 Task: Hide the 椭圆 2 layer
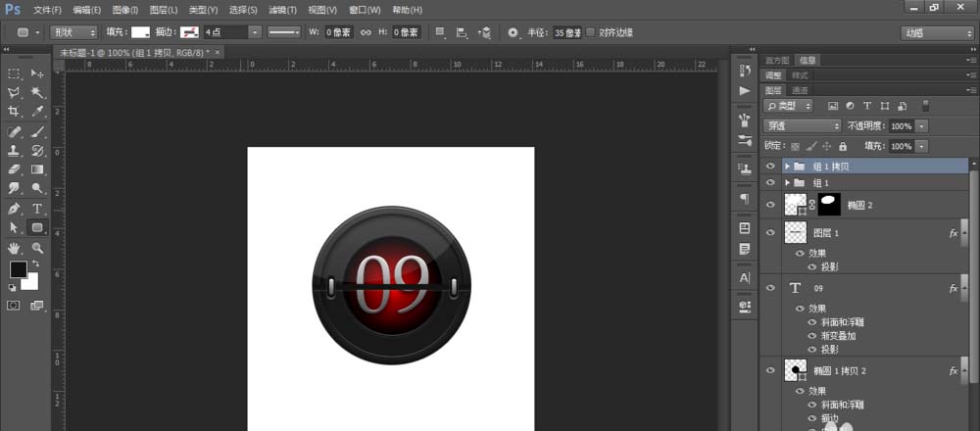pos(770,204)
